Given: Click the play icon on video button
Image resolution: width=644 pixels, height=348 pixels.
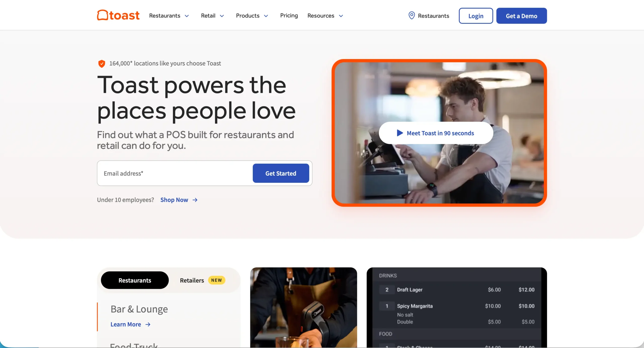Looking at the screenshot, I should [400, 133].
